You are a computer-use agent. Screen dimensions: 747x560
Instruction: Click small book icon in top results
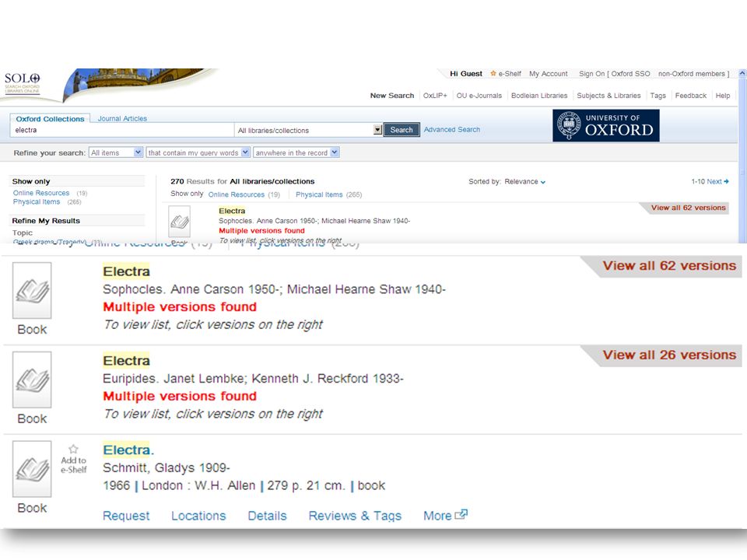180,222
